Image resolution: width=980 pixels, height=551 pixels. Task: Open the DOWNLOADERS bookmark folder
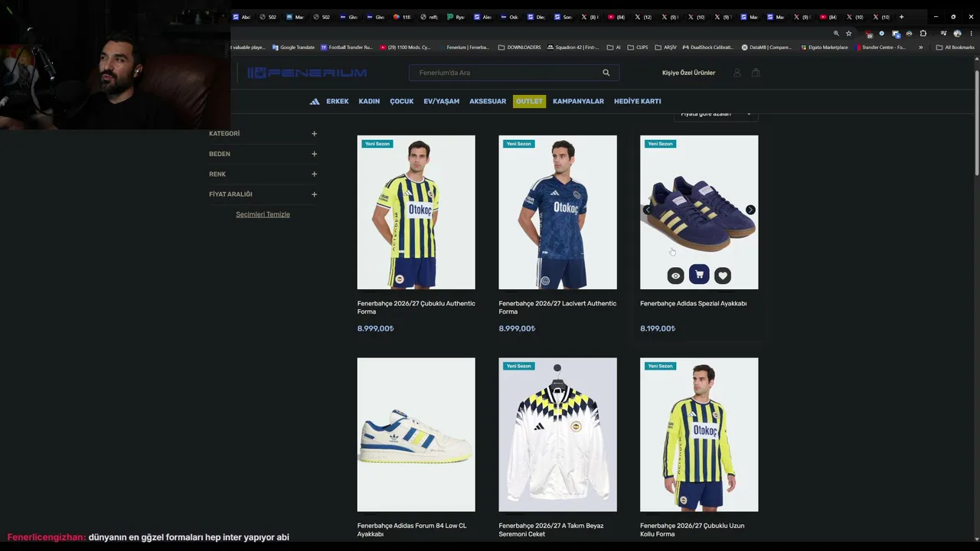pos(520,47)
